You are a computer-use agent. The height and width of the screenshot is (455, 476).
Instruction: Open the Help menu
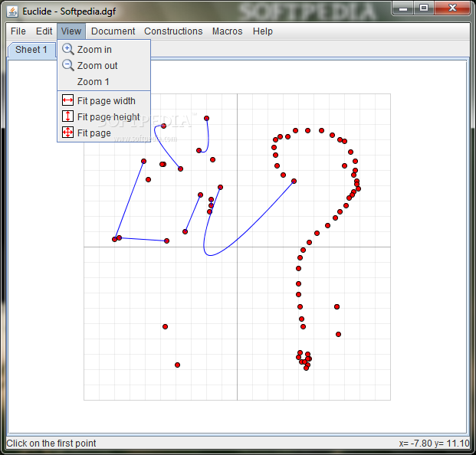(x=263, y=31)
